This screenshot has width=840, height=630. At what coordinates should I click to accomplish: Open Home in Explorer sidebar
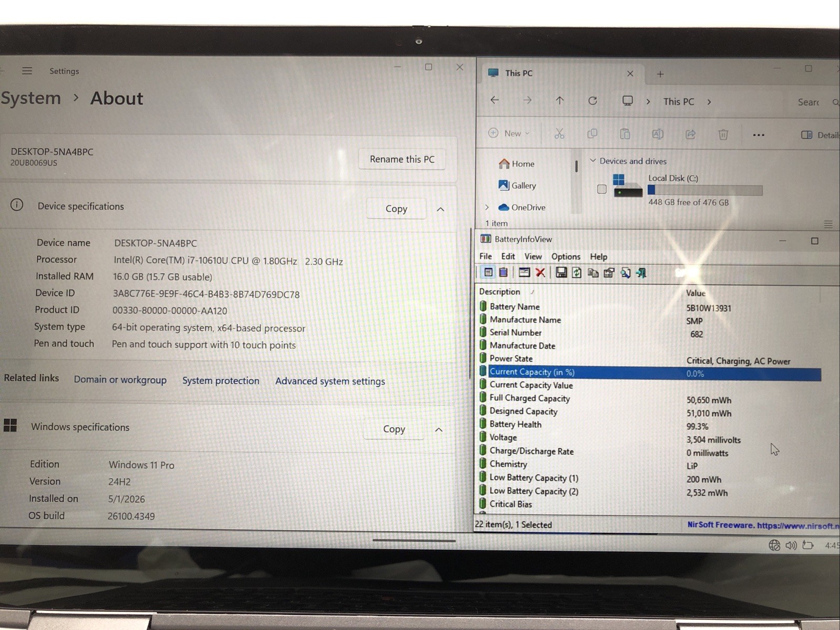click(516, 164)
